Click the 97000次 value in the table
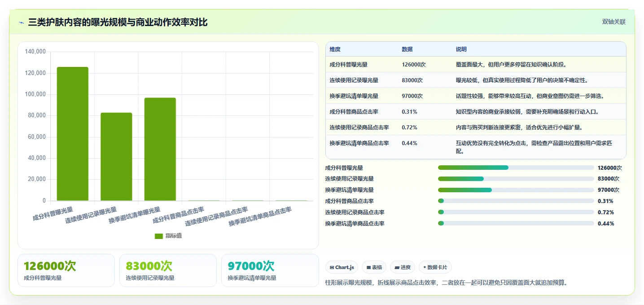644x305 pixels. tap(412, 96)
